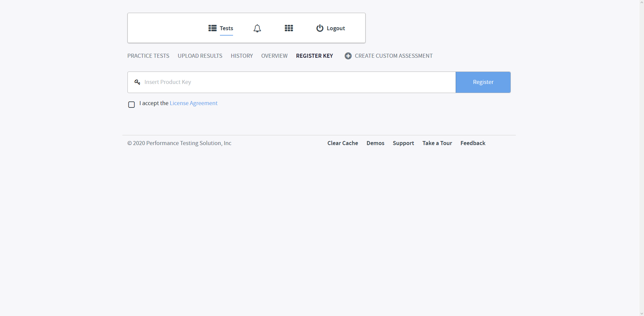Open the Tests navigation label
Viewport: 644px width, 316px height.
click(226, 28)
